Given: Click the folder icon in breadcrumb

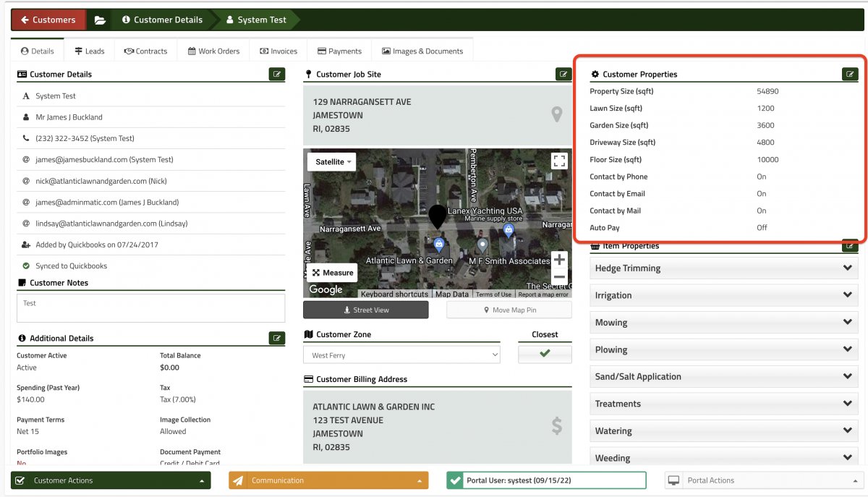Looking at the screenshot, I should point(100,20).
